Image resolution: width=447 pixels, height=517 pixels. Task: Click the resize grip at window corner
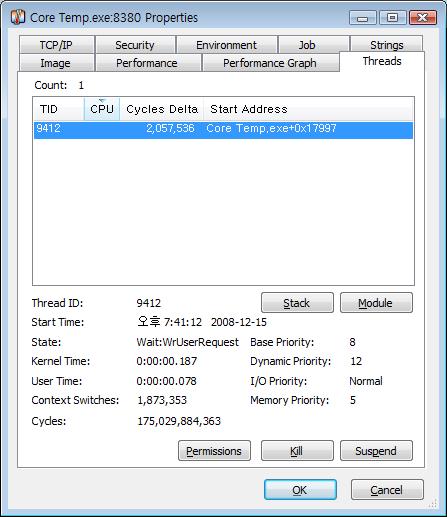(434, 503)
